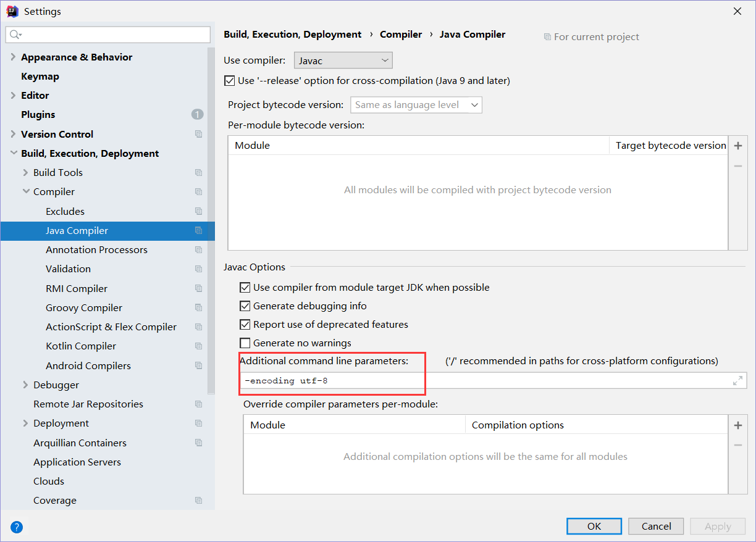The height and width of the screenshot is (542, 756).
Task: Open Groovy Compiler settings
Action: [x=84, y=308]
